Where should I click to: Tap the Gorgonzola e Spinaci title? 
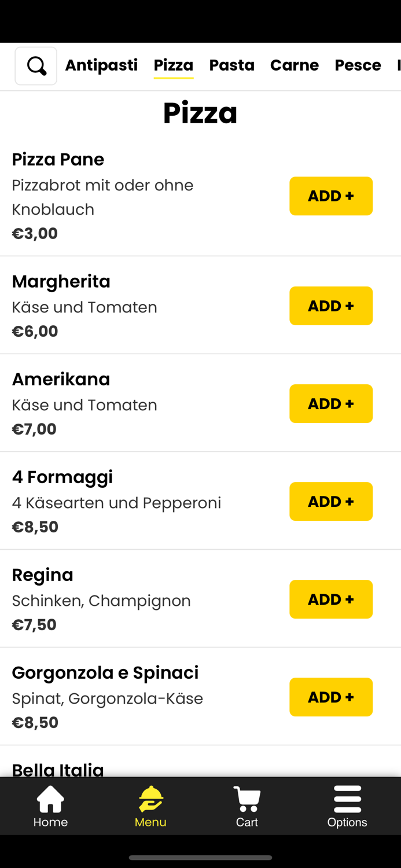(105, 672)
